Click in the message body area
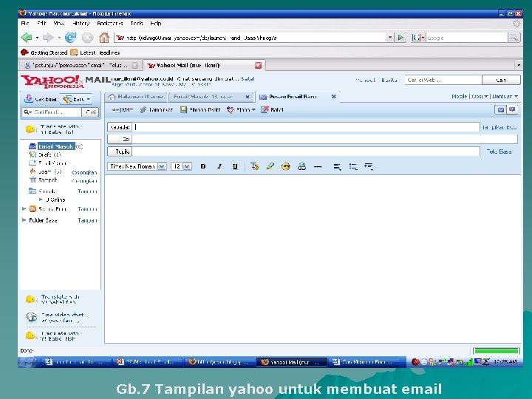 tap(313, 259)
